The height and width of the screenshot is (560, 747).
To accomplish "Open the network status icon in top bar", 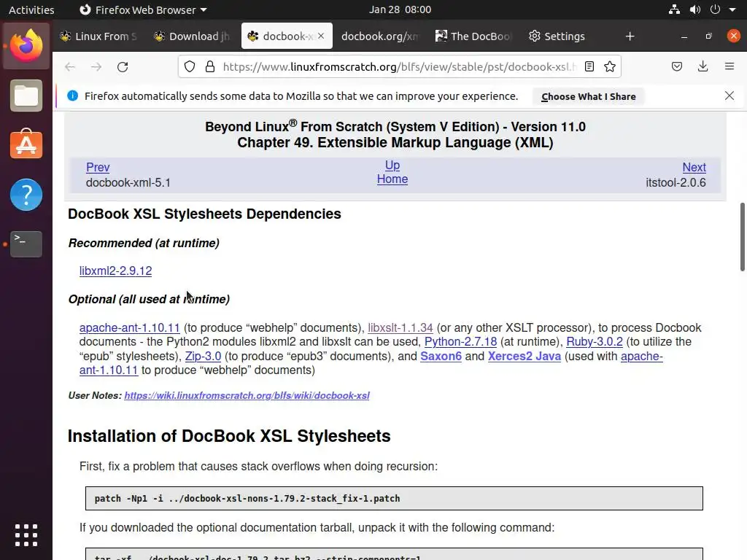I will click(674, 9).
